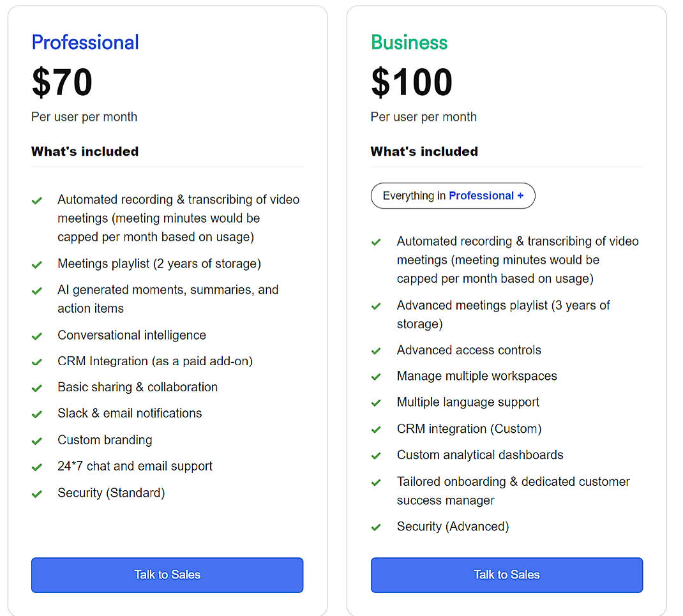Click the $70 price label
This screenshot has width=683, height=616.
pos(62,82)
